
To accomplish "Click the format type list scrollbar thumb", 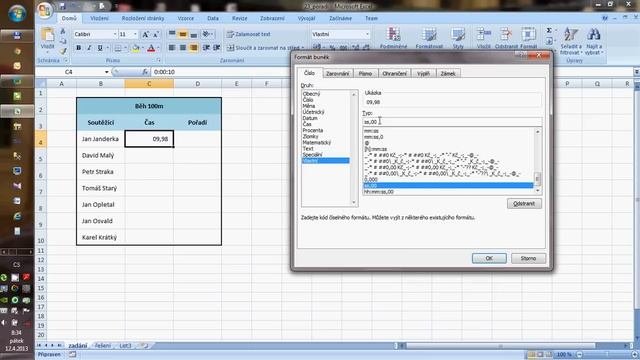I will 538,178.
